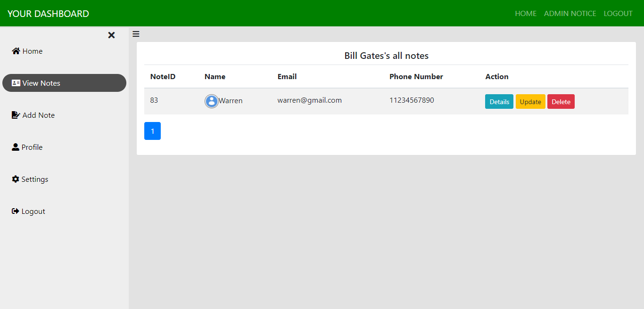Screen dimensions: 644x309
Task: Select View Notes in the sidebar
Action: click(64, 83)
